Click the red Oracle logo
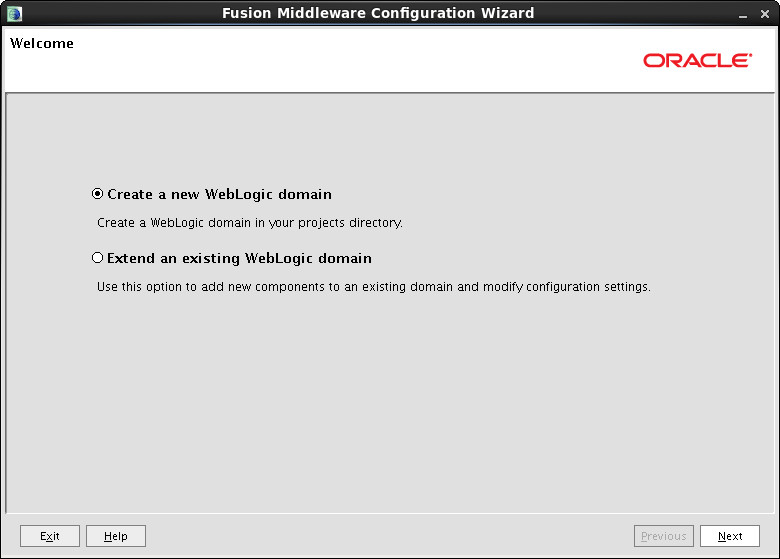Screen dimensions: 780x559 697,61
